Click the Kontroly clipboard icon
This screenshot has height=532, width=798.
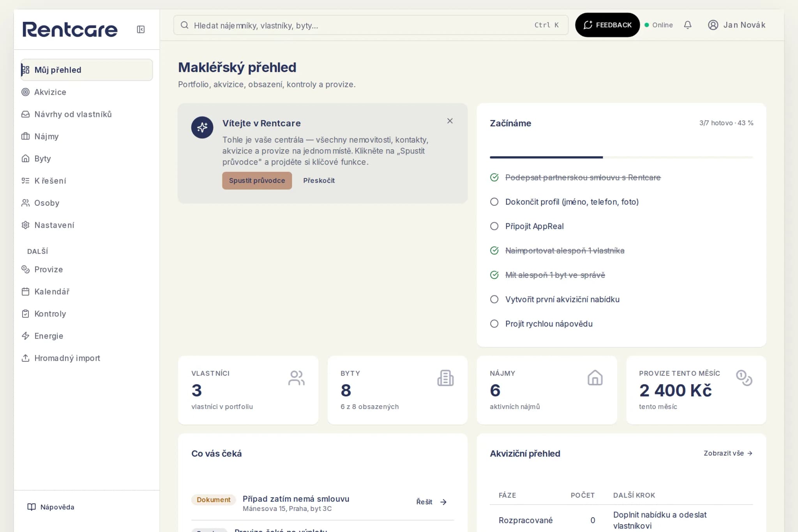25,314
